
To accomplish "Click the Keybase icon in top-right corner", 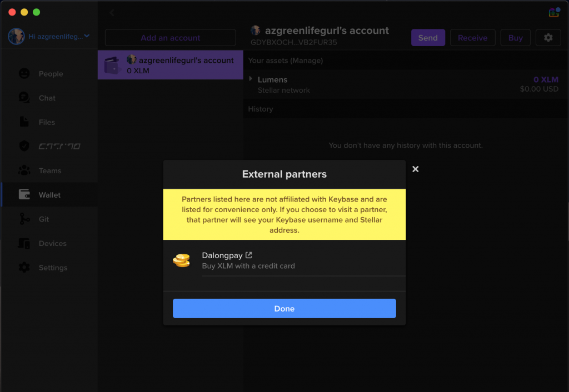I will [554, 12].
